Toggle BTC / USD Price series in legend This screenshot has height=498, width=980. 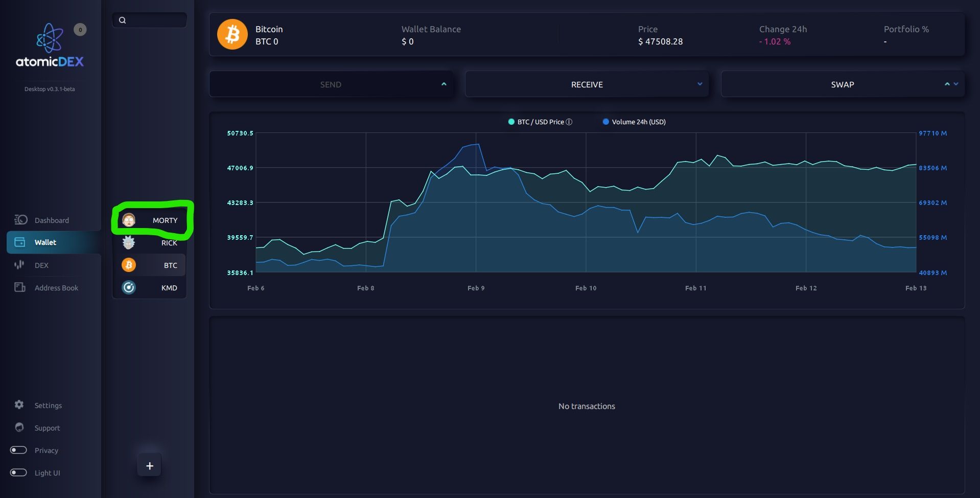540,122
